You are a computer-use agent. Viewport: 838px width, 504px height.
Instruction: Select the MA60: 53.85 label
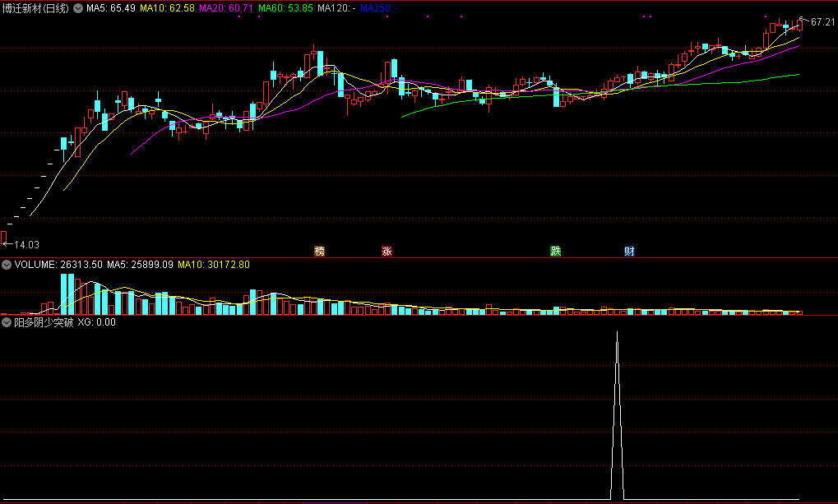point(285,8)
